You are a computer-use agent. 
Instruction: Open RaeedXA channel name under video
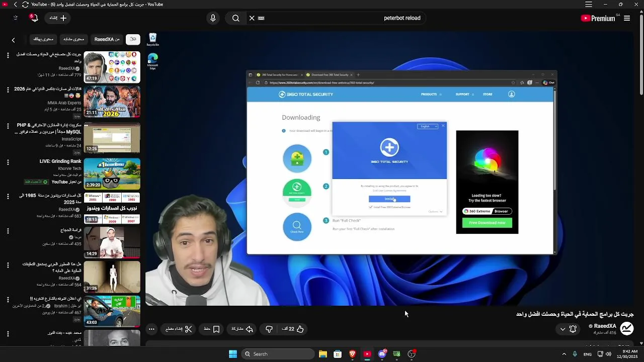pyautogui.click(x=605, y=326)
